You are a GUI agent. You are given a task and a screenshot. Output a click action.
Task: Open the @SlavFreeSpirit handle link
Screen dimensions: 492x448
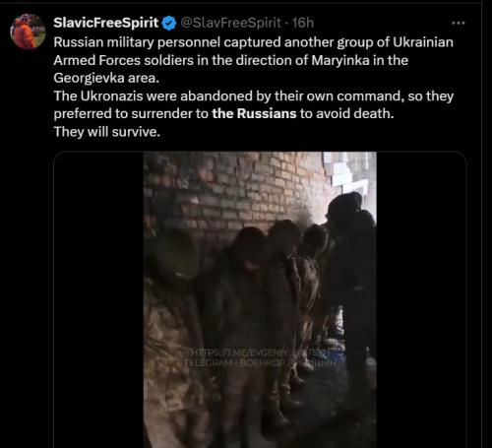231,23
